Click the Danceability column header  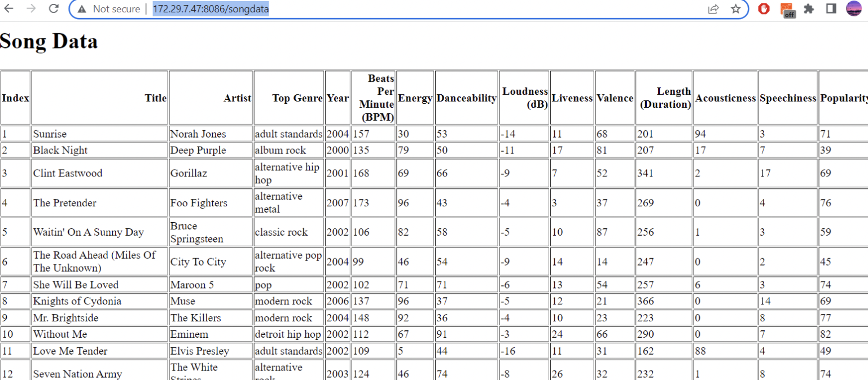(x=466, y=98)
